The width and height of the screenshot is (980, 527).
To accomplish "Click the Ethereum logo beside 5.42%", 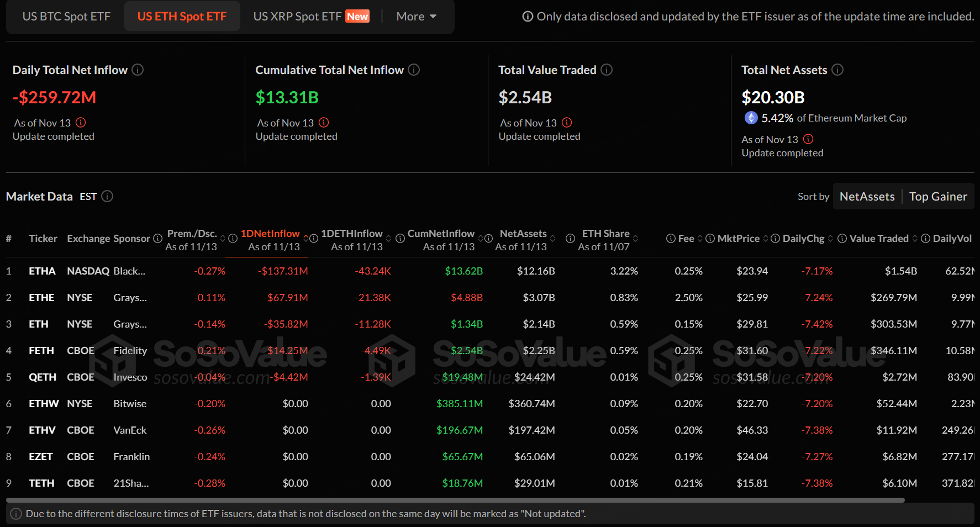I will (x=751, y=118).
